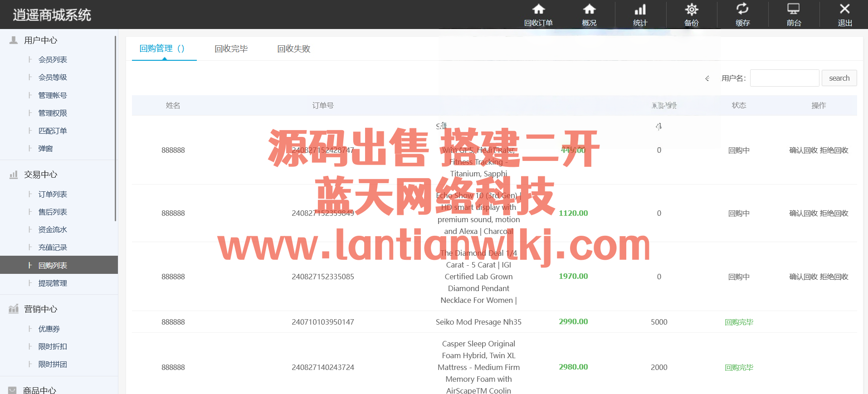This screenshot has height=394, width=868.
Task: Click the 回收订单 home icon
Action: tap(538, 10)
